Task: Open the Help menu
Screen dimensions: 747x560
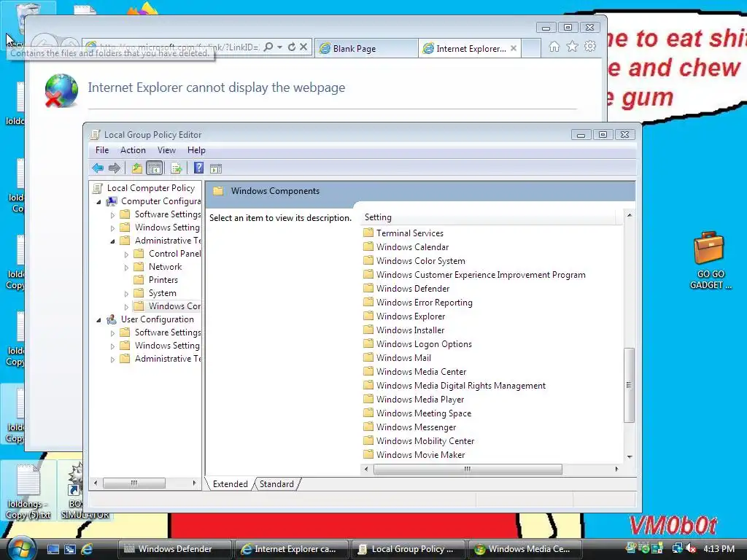Action: (196, 150)
